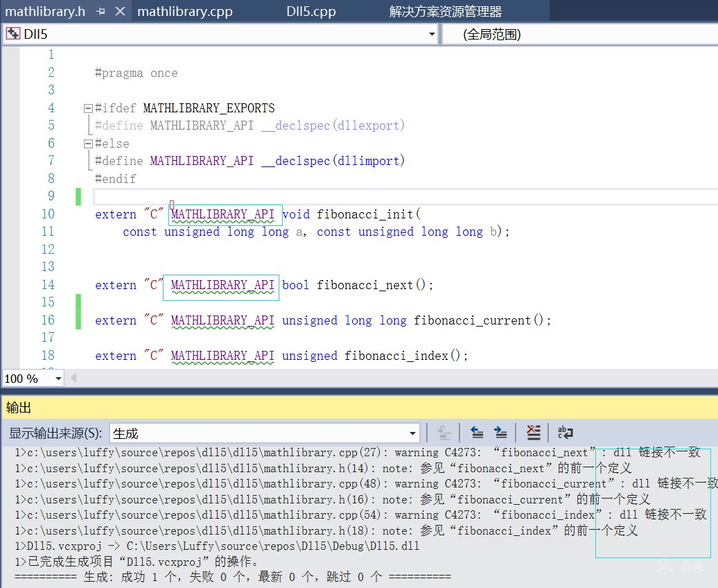
Task: Switch to the mathlibrary.h tab
Action: 45,12
